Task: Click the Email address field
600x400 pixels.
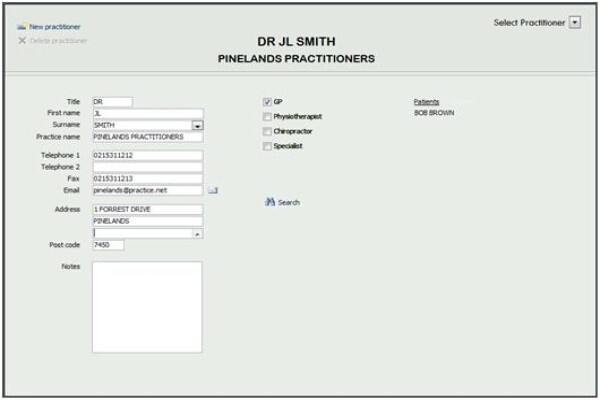Action: coord(148,191)
